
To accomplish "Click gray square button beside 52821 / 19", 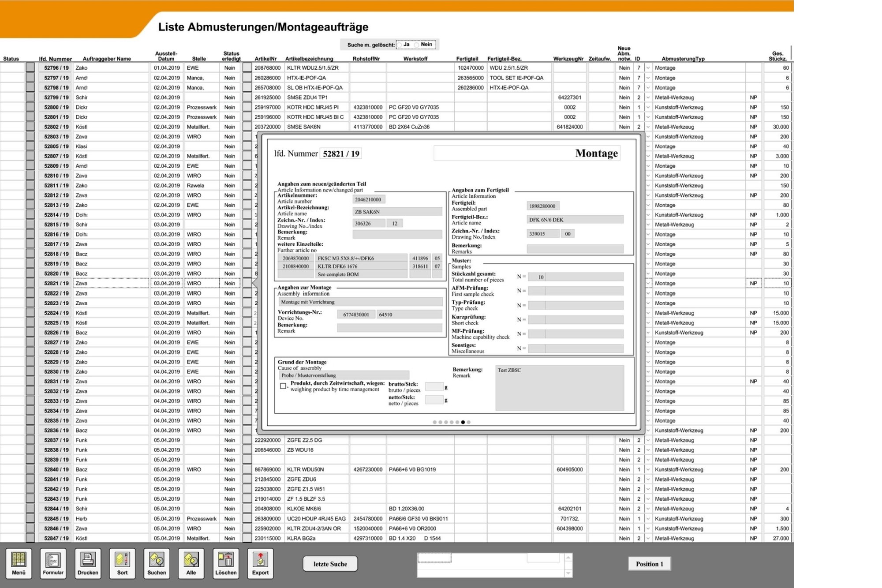I will click(x=30, y=283).
